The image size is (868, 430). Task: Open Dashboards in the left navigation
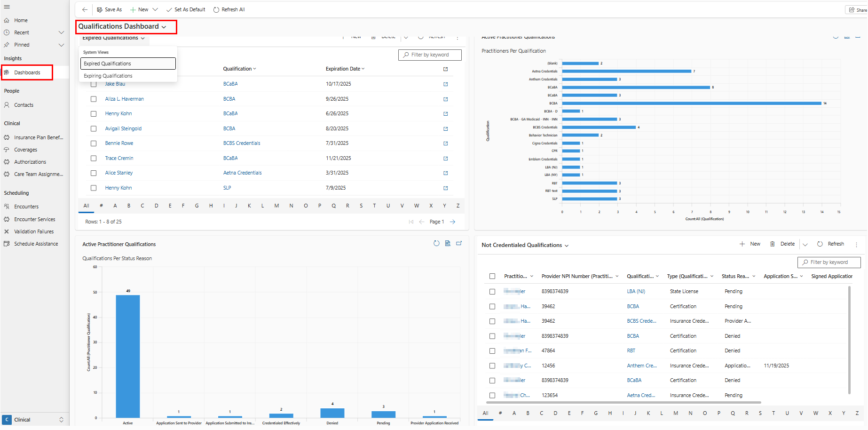point(27,72)
